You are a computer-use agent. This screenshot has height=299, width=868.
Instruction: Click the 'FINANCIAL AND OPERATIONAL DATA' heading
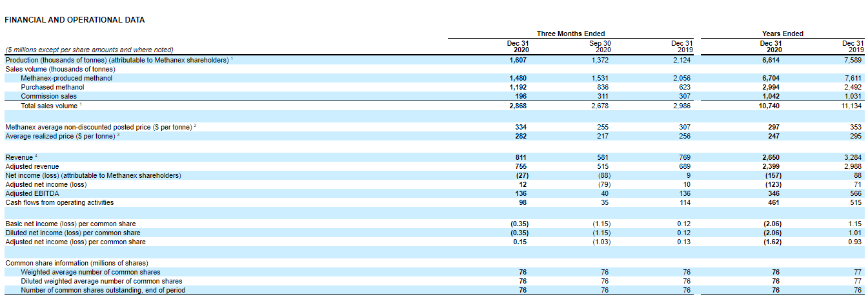tap(75, 20)
